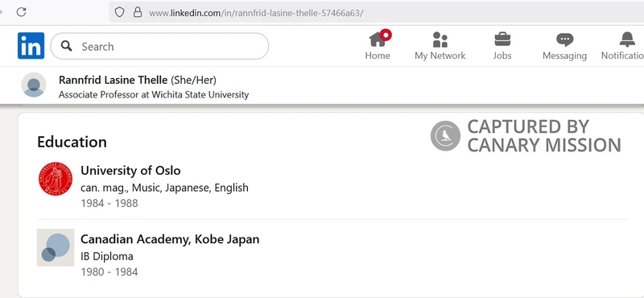
Task: Open the shield tracking protection icon
Action: pos(119,12)
